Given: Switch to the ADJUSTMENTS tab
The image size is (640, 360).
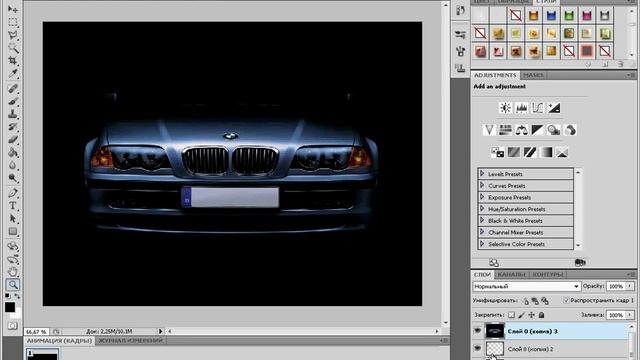Looking at the screenshot, I should [495, 75].
